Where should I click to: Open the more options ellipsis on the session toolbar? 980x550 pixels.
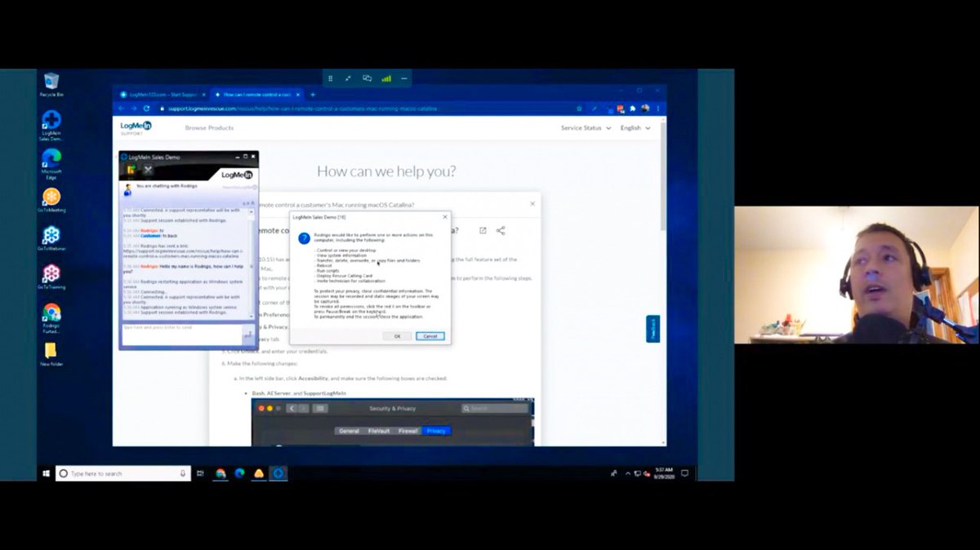point(403,78)
